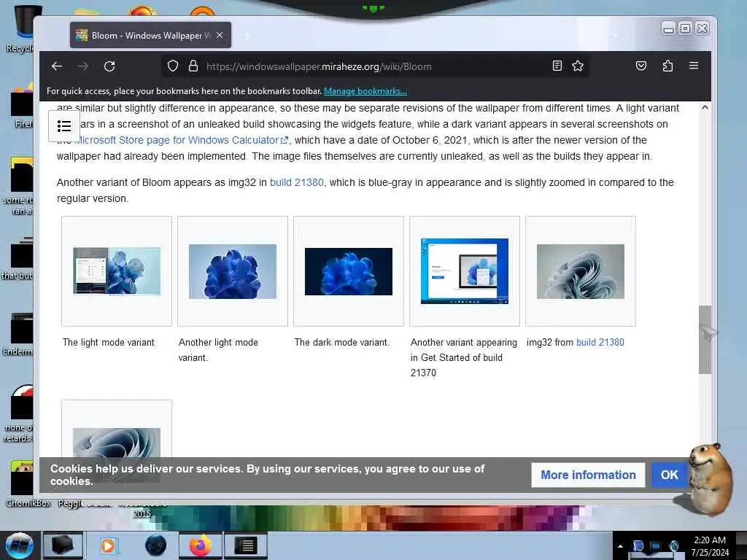Reload the Bloom wiki page
The image size is (747, 560).
pos(109,66)
